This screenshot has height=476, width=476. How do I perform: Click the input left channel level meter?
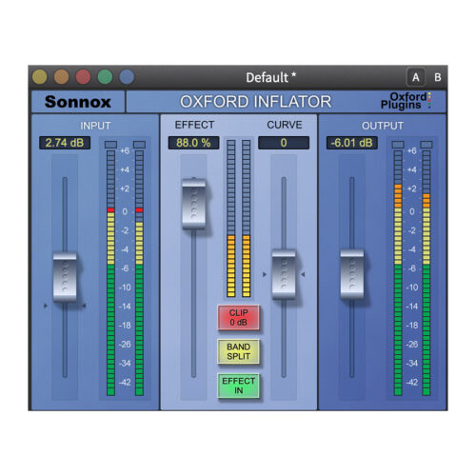110,273
